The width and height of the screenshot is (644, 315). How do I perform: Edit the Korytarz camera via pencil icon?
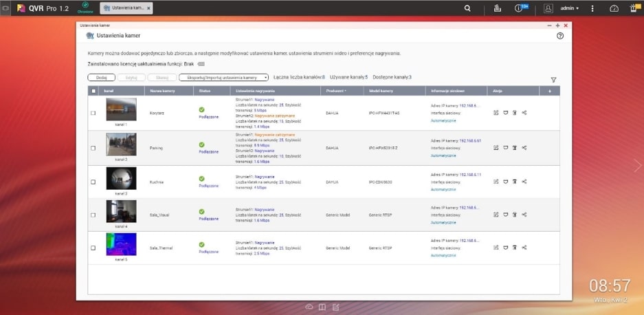pos(496,113)
